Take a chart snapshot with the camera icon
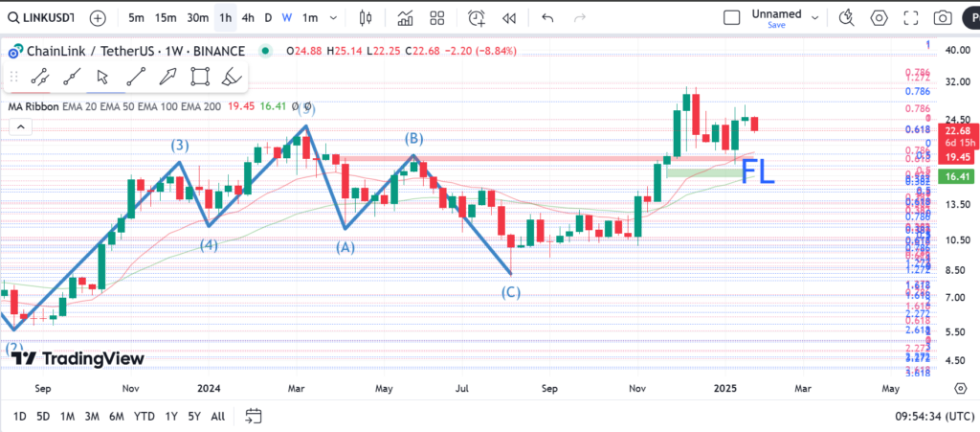The width and height of the screenshot is (980, 432). [x=943, y=17]
